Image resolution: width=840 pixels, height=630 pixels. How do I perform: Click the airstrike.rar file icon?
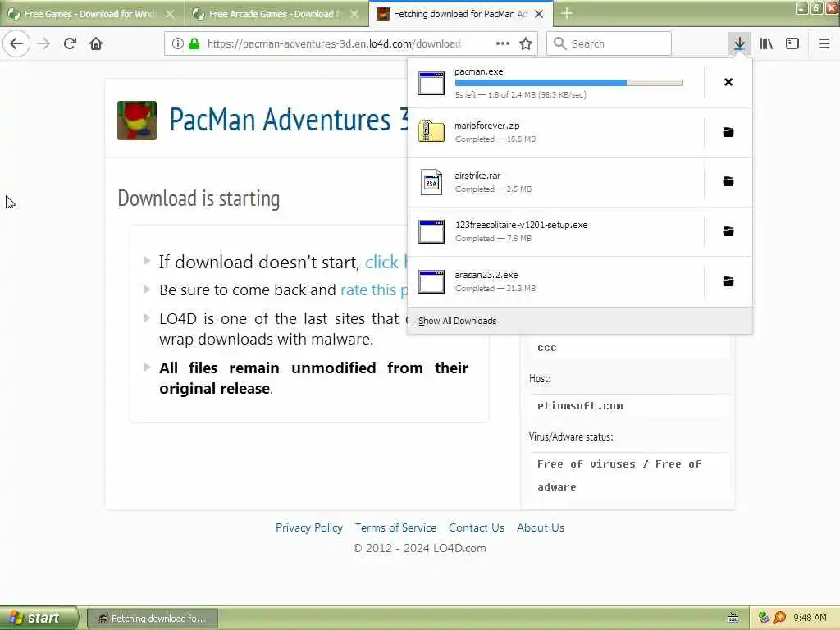431,182
